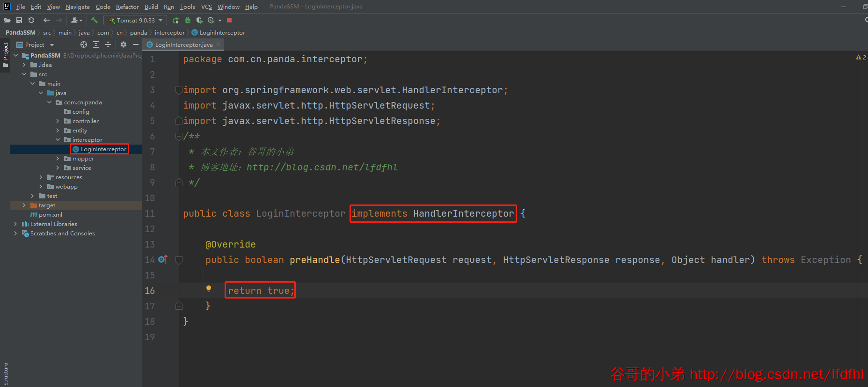Expand the .idea folder

coord(24,65)
